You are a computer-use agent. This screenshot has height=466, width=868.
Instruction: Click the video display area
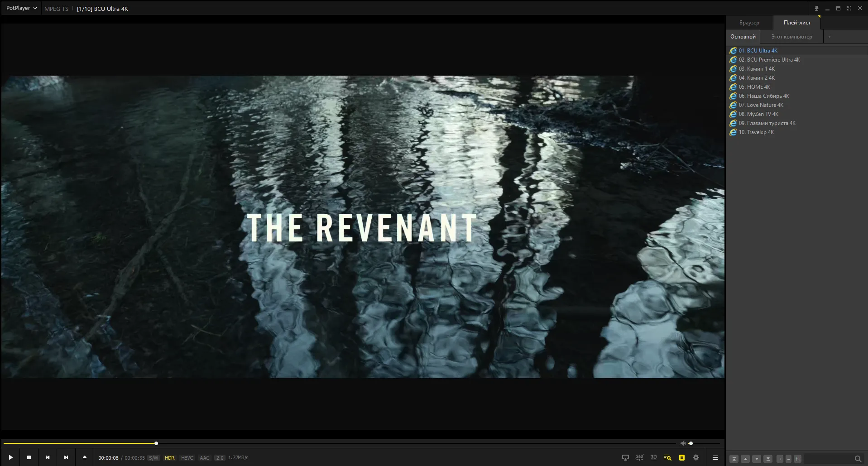point(363,226)
